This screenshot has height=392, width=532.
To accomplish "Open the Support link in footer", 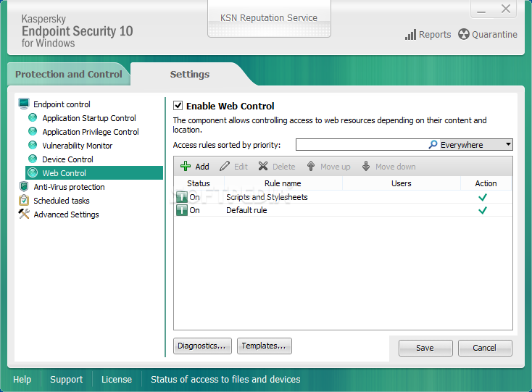I will tap(66, 379).
